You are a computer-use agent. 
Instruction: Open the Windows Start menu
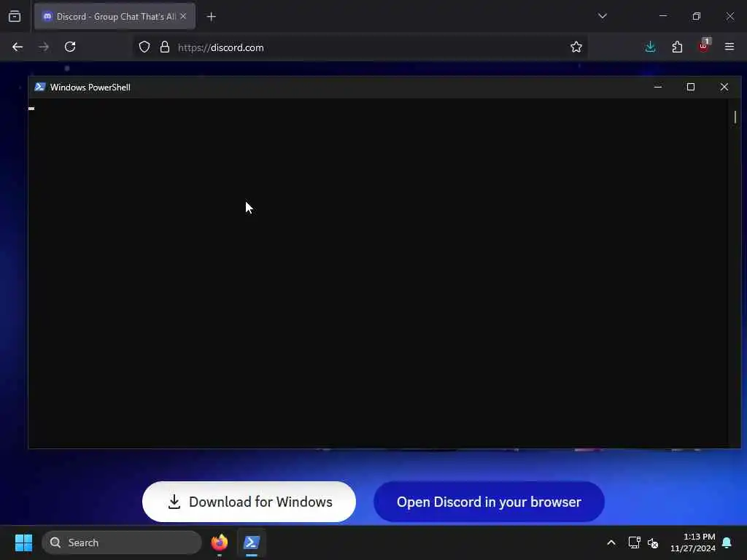point(23,542)
